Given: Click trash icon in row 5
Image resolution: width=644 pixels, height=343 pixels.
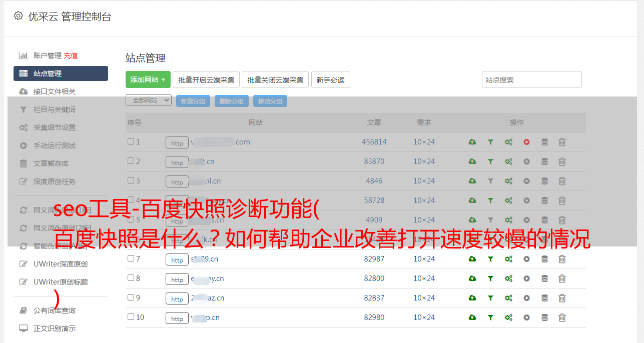Looking at the screenshot, I should (x=562, y=220).
